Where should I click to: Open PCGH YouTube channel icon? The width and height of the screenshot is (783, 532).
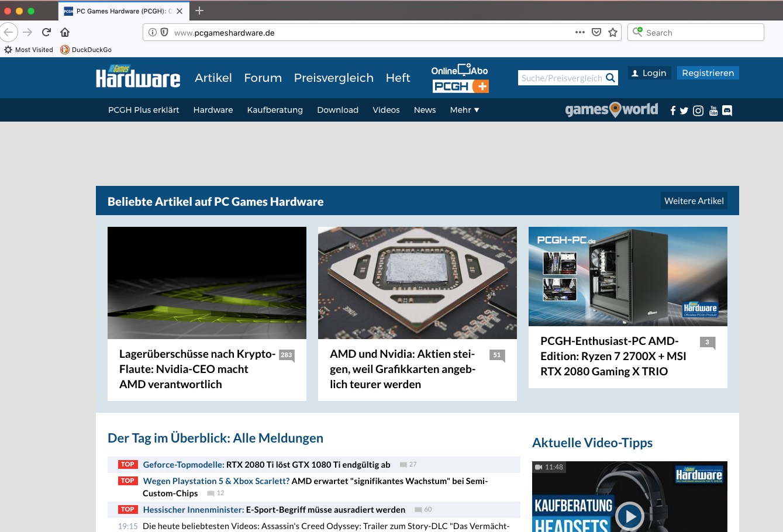click(713, 110)
